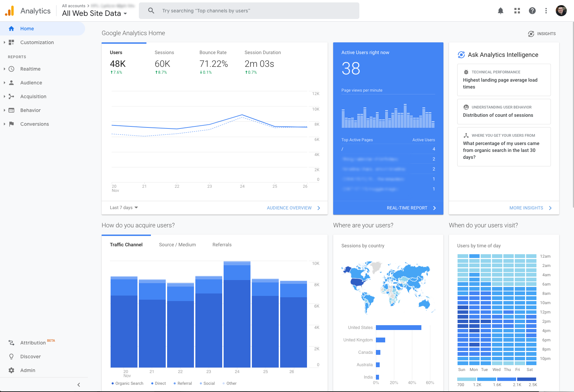Switch to the Source / Medium tab

[x=177, y=245]
